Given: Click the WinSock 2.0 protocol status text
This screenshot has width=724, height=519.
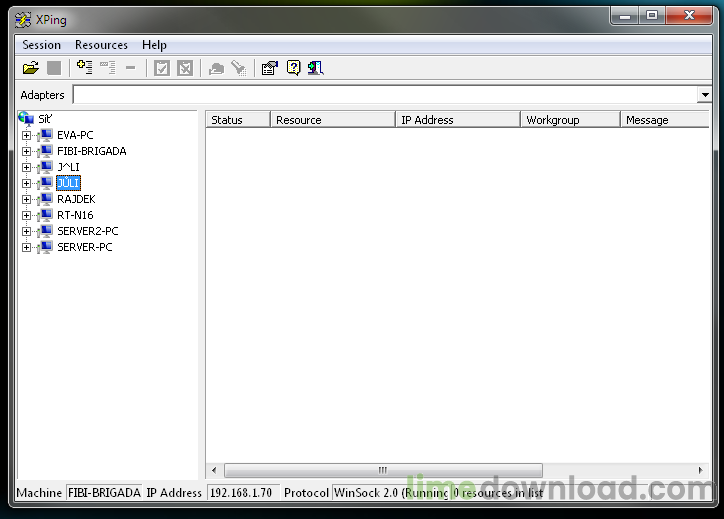Looking at the screenshot, I should tap(391, 493).
